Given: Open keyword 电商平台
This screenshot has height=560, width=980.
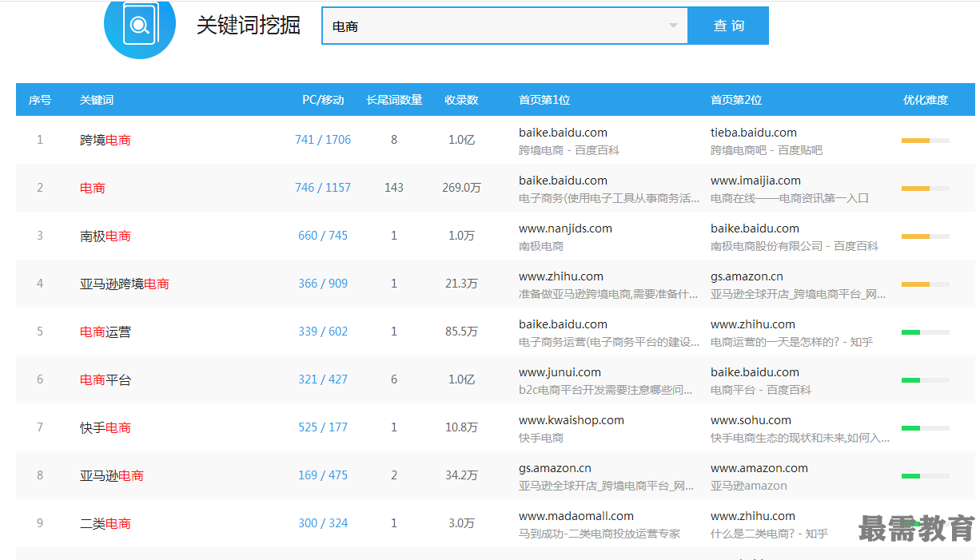Looking at the screenshot, I should pyautogui.click(x=106, y=379).
